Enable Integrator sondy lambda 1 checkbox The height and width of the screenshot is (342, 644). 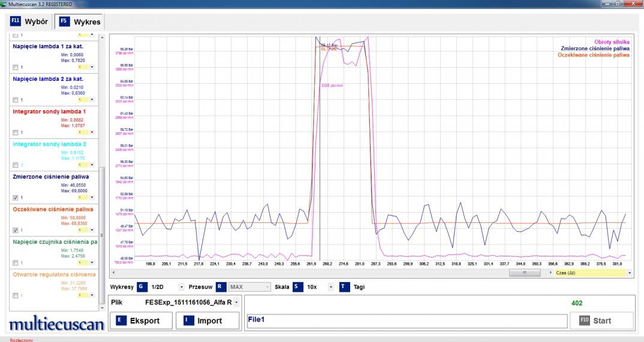point(16,132)
